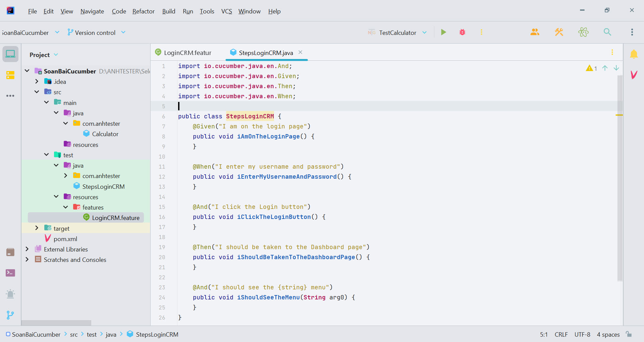The height and width of the screenshot is (342, 644).
Task: Open Version control dropdown
Action: tap(96, 33)
